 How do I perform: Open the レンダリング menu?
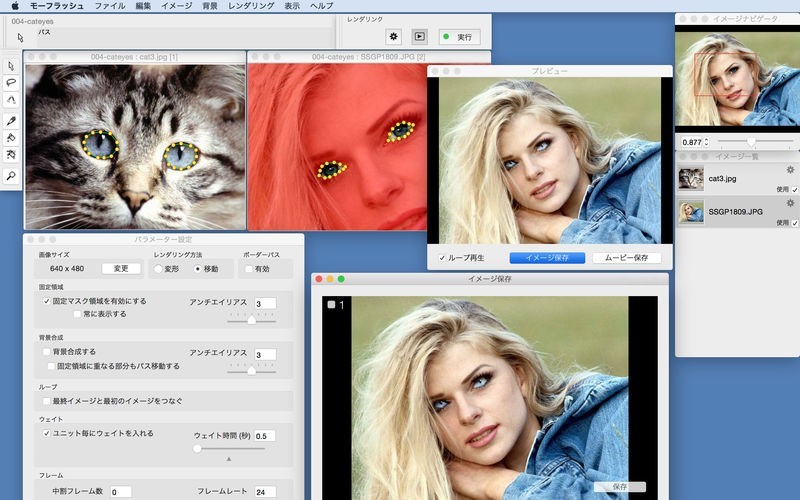[x=250, y=6]
